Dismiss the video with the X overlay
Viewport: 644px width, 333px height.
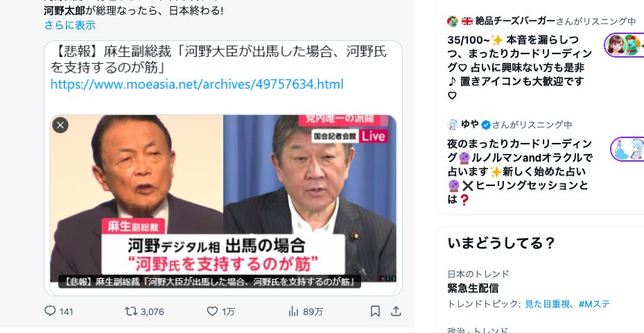pyautogui.click(x=60, y=125)
